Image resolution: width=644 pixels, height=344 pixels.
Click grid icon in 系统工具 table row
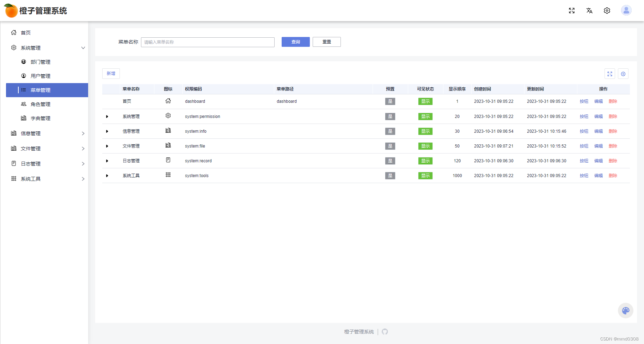(x=168, y=175)
